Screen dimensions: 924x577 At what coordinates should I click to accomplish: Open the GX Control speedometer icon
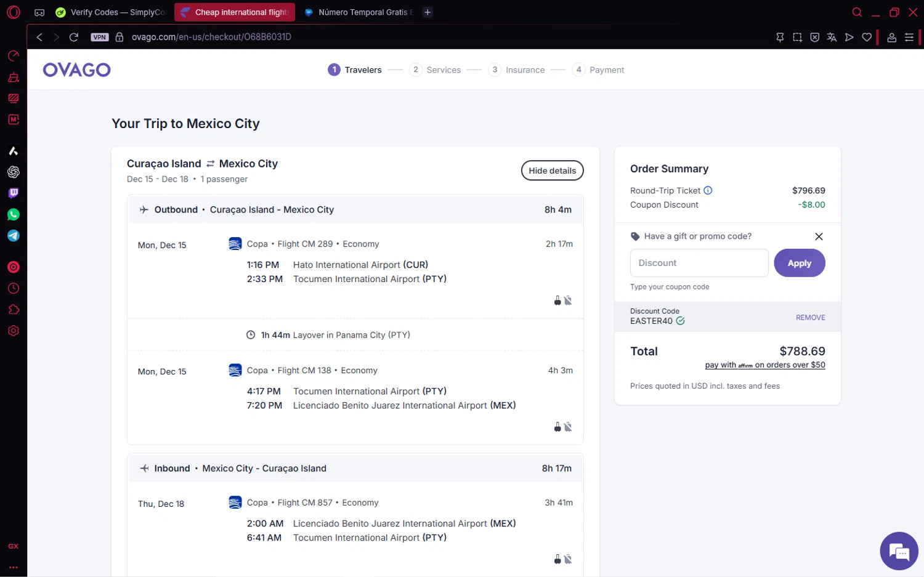click(x=14, y=56)
